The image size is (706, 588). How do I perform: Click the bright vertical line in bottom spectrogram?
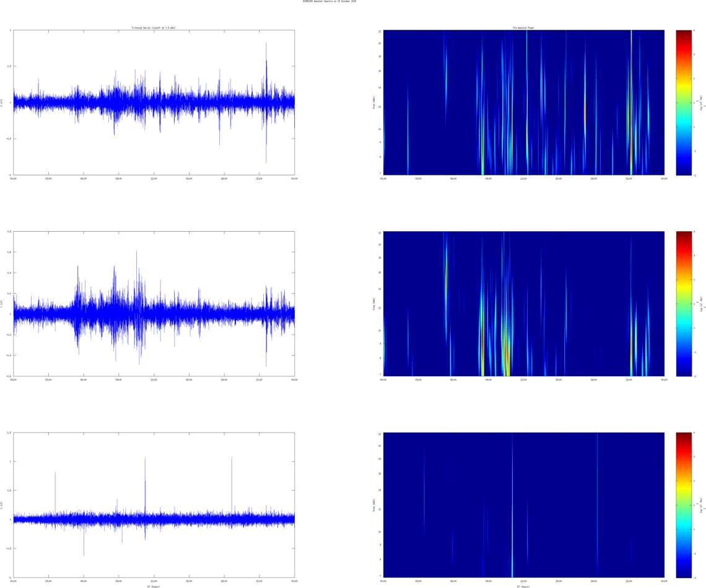[x=512, y=505]
